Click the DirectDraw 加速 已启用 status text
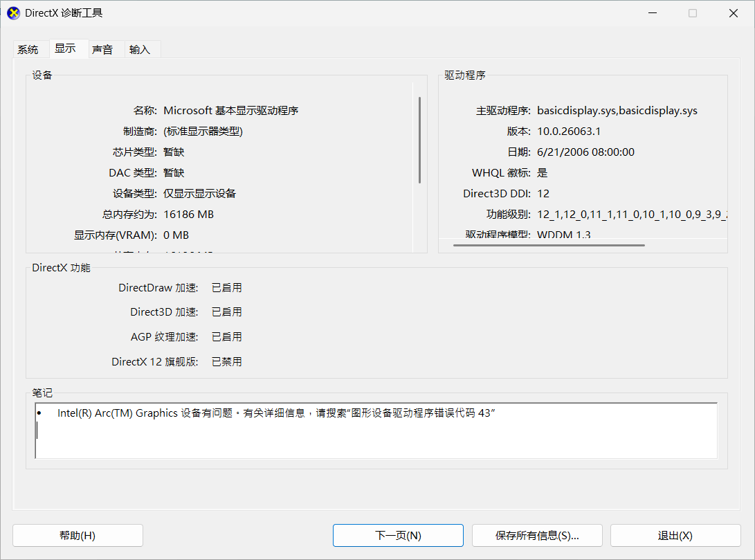755x560 pixels. tap(226, 287)
